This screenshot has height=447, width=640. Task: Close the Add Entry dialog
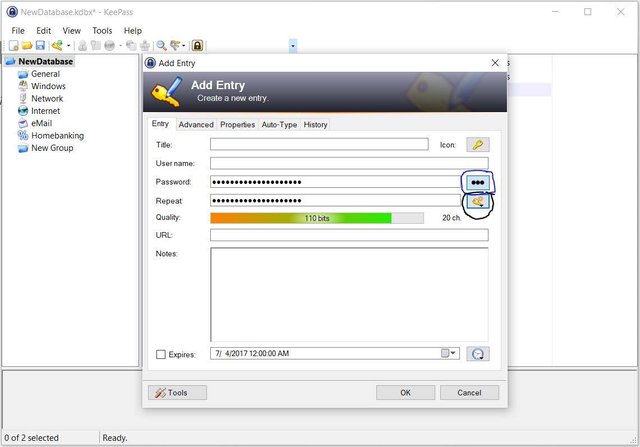(x=495, y=63)
